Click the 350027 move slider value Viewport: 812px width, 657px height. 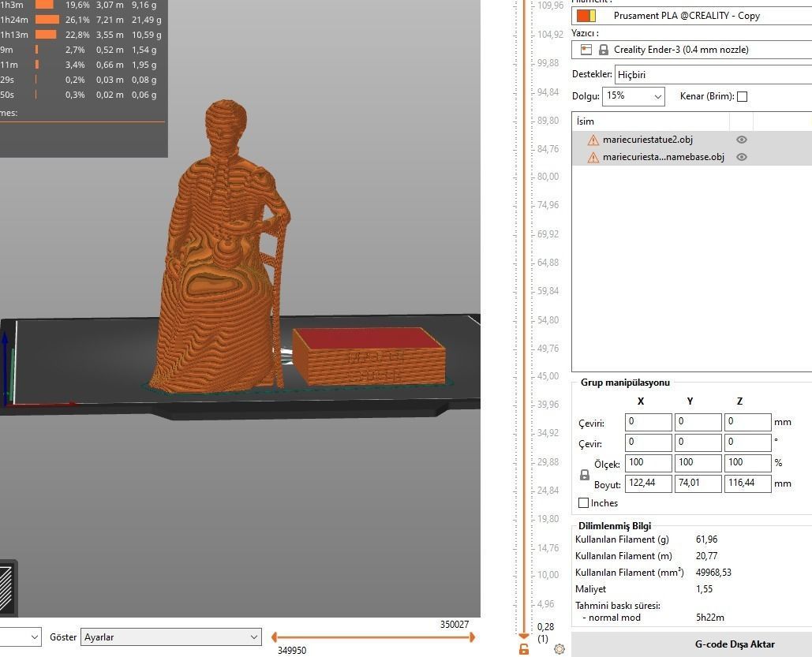(455, 625)
